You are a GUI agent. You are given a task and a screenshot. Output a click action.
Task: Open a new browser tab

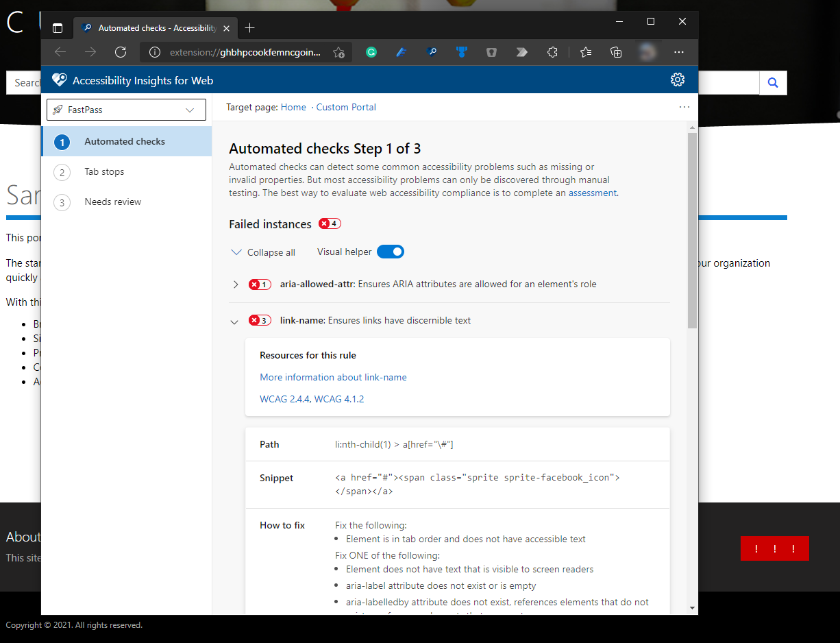249,28
